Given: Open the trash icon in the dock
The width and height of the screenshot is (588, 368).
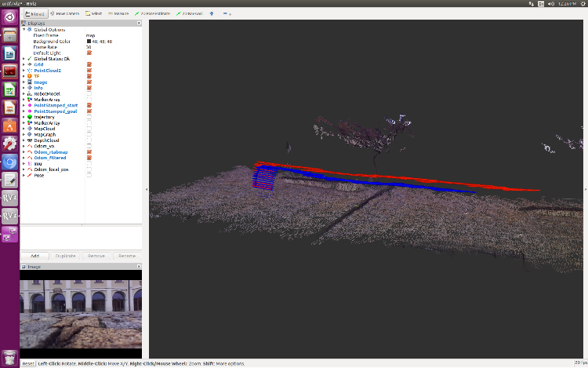Looking at the screenshot, I should point(10,357).
